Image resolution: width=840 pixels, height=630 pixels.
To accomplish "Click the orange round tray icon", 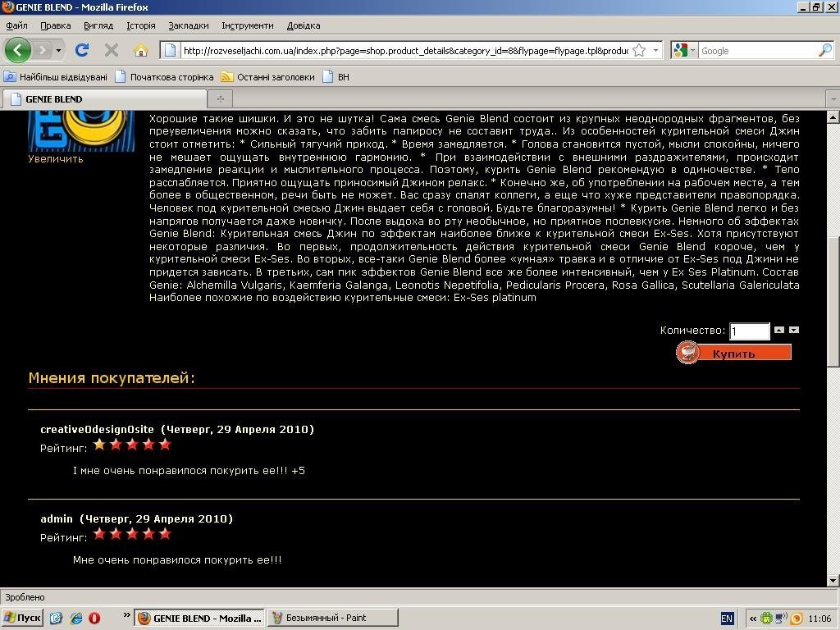I will tap(796, 619).
